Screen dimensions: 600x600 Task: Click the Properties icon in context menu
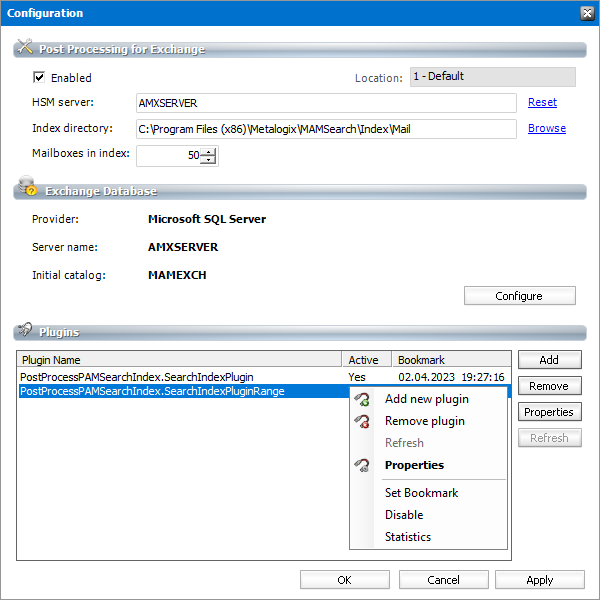pyautogui.click(x=362, y=465)
